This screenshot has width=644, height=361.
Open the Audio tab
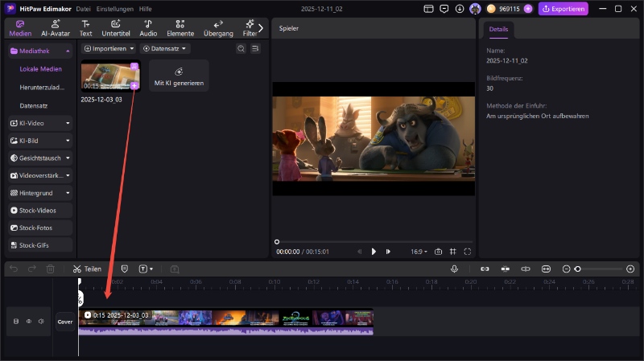coord(148,28)
